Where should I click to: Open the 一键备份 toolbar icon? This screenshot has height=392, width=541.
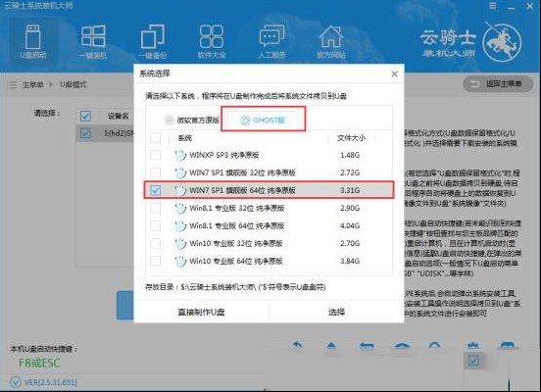pyautogui.click(x=153, y=42)
